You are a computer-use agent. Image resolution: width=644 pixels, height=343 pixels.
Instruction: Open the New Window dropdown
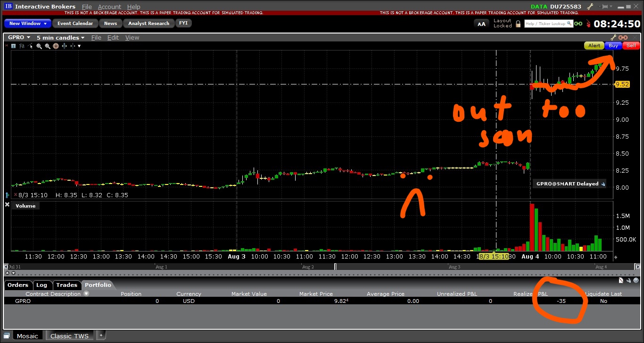point(28,23)
